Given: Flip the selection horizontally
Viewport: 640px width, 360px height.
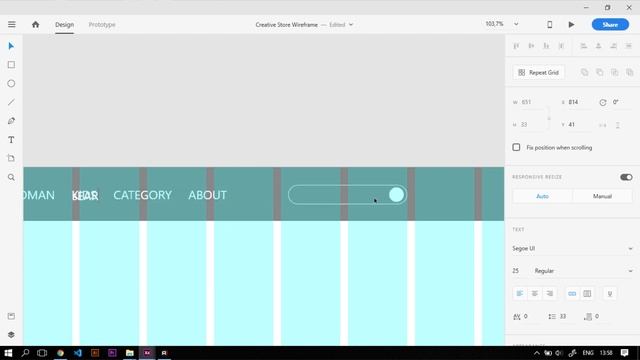Looking at the screenshot, I should tap(602, 125).
